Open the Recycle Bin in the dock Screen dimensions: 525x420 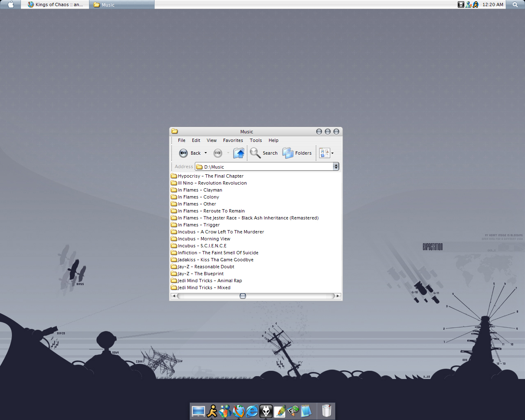click(326, 411)
